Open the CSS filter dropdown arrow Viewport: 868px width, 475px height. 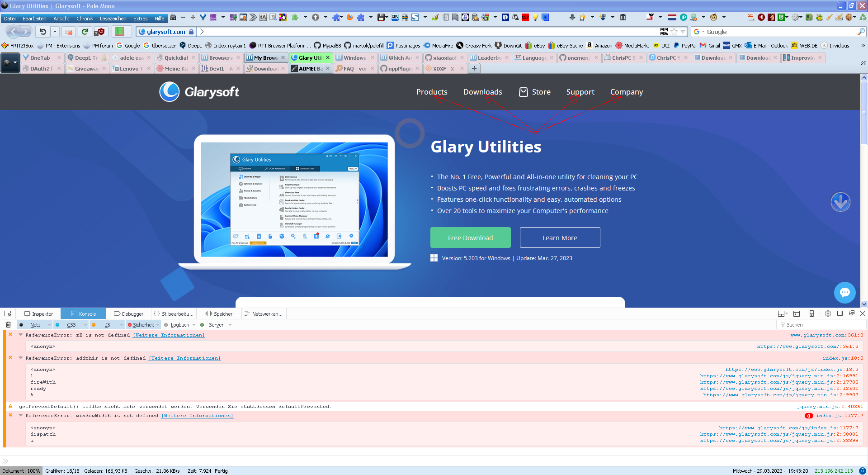coord(85,325)
